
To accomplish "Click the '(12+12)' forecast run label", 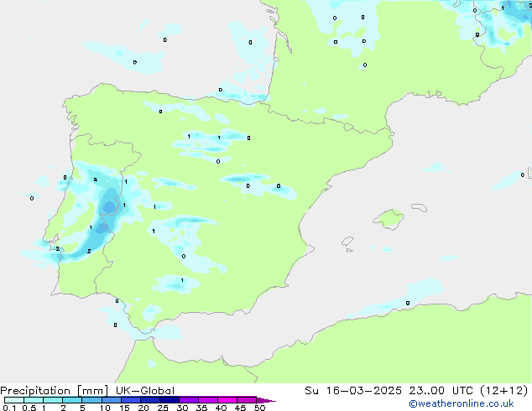I will (504, 391).
